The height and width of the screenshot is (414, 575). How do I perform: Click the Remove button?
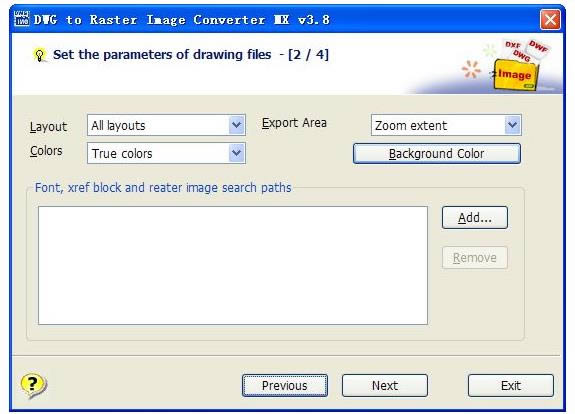pos(475,258)
